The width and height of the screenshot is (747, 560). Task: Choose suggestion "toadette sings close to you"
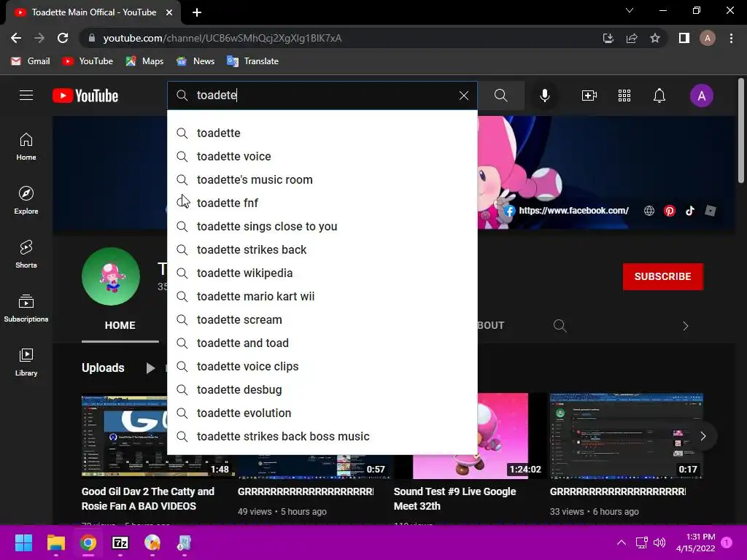pos(322,226)
